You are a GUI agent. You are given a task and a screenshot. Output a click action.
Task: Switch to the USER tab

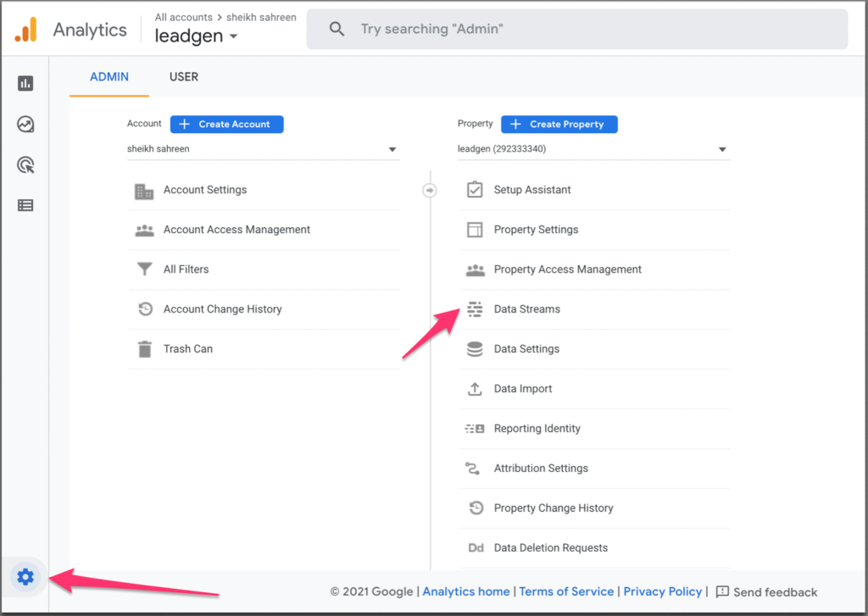184,77
